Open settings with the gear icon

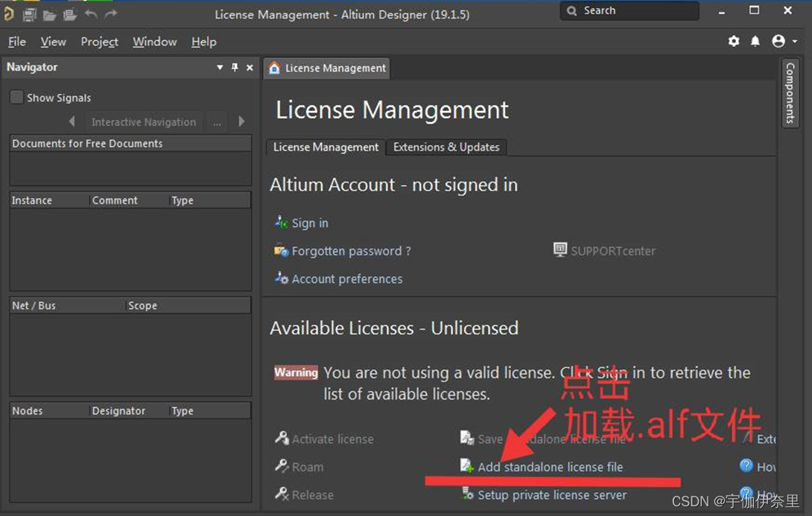coord(733,41)
